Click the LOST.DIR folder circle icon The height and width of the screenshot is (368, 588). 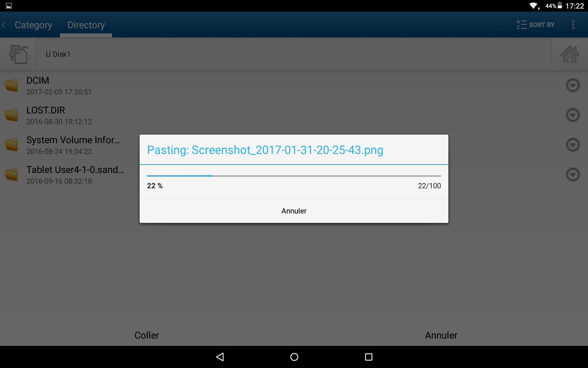573,115
